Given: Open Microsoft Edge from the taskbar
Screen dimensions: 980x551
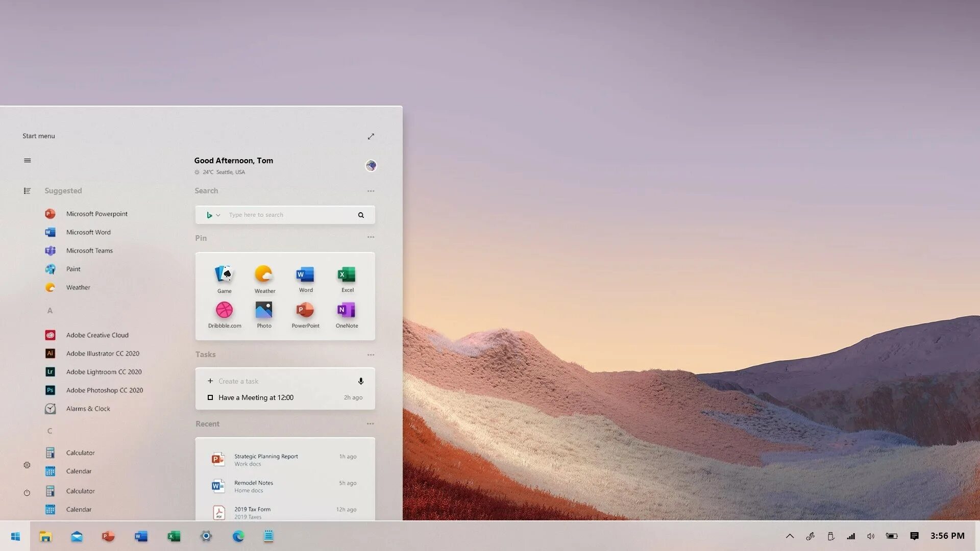Looking at the screenshot, I should pos(238,536).
